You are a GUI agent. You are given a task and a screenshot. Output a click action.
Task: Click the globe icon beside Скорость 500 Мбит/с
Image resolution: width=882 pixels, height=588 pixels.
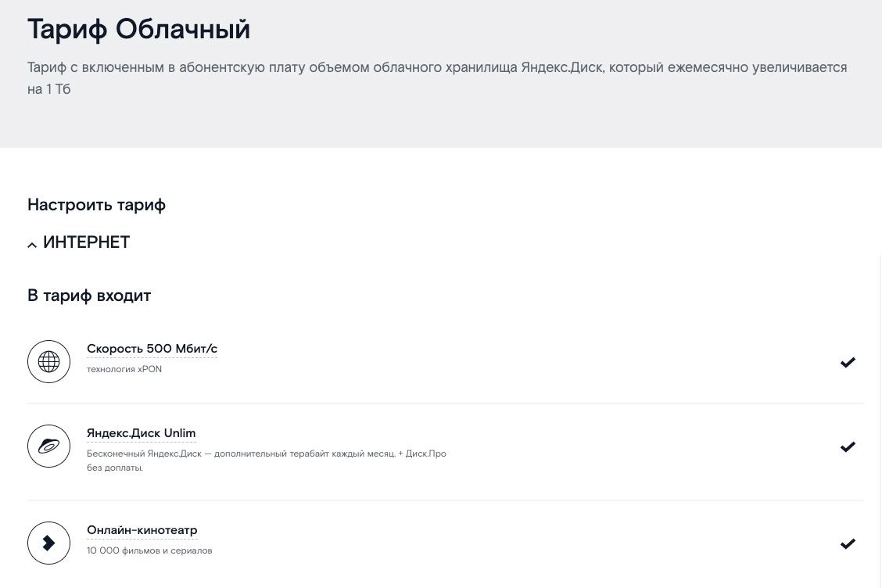[49, 362]
